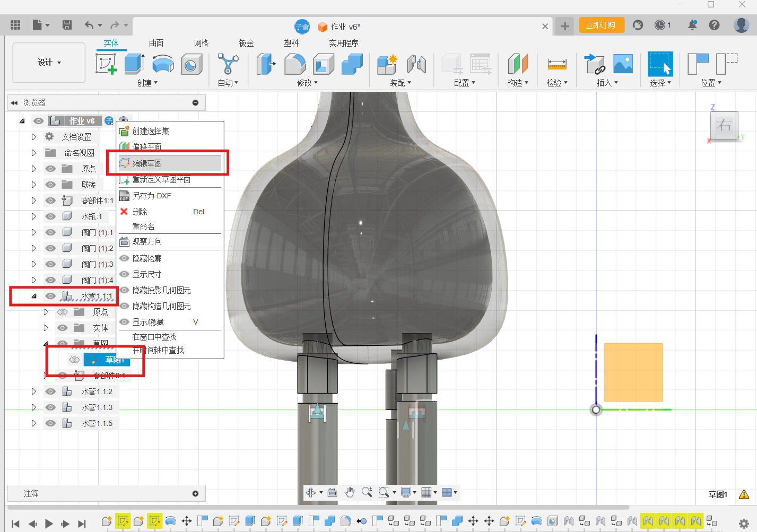The image size is (757, 532).
Task: Toggle visibility of 水管1.1:5
Action: point(50,423)
